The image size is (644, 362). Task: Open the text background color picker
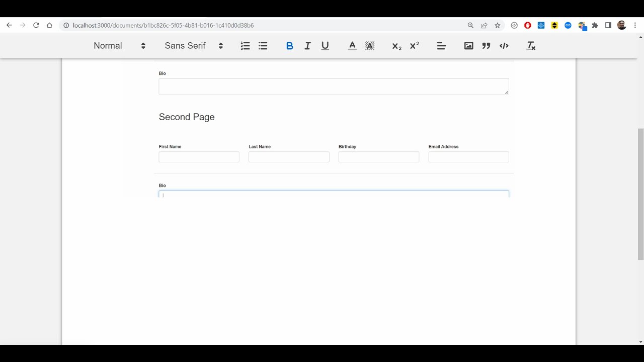(370, 46)
